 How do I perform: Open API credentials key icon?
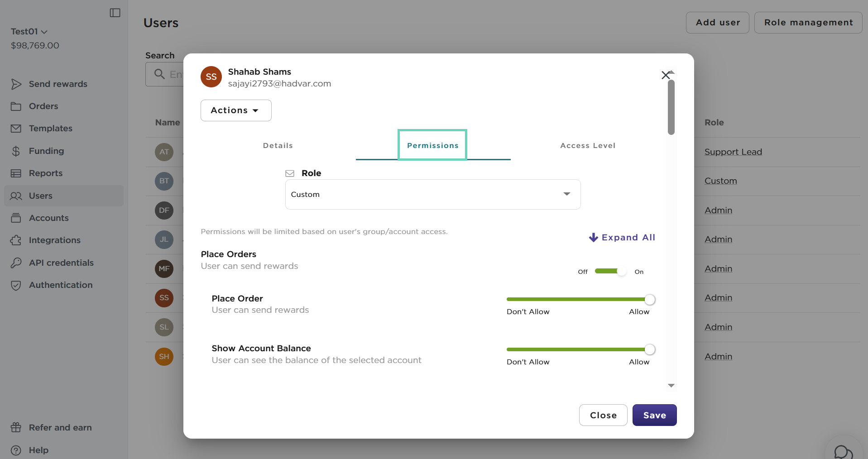16,263
